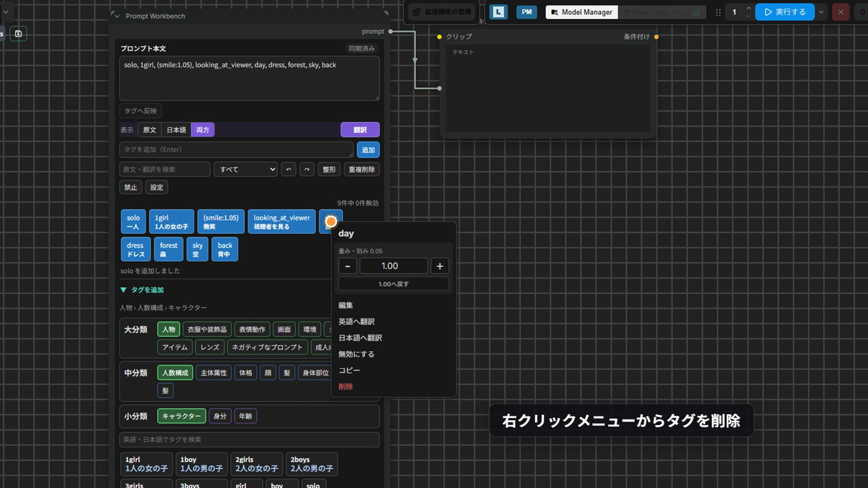Switch the display mode to 原文
Screen dimensions: 868x488
(149, 129)
